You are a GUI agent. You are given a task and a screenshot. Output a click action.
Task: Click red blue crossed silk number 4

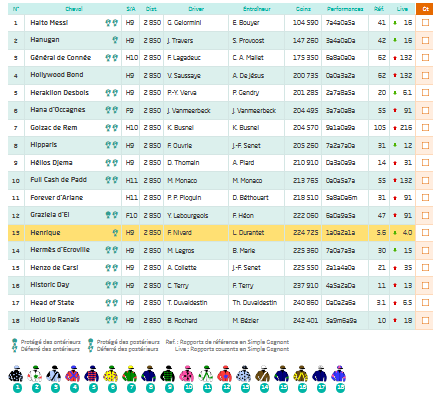click(x=73, y=374)
